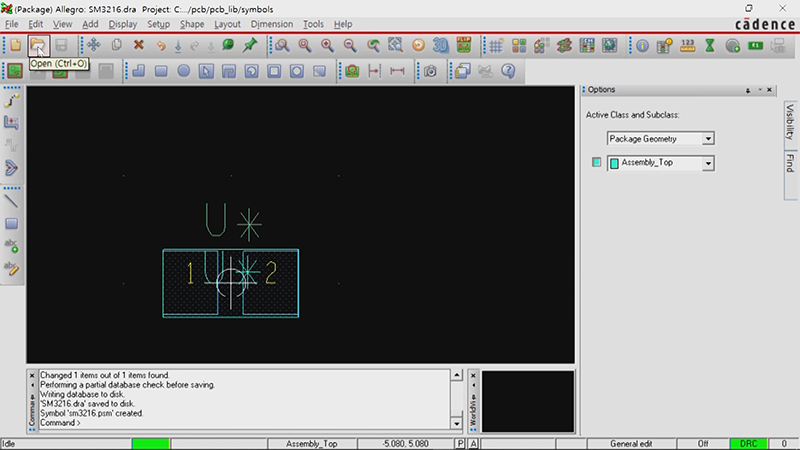Viewport: 800px width, 450px height.
Task: Click the cyan color swatch beside subclass
Action: click(596, 162)
